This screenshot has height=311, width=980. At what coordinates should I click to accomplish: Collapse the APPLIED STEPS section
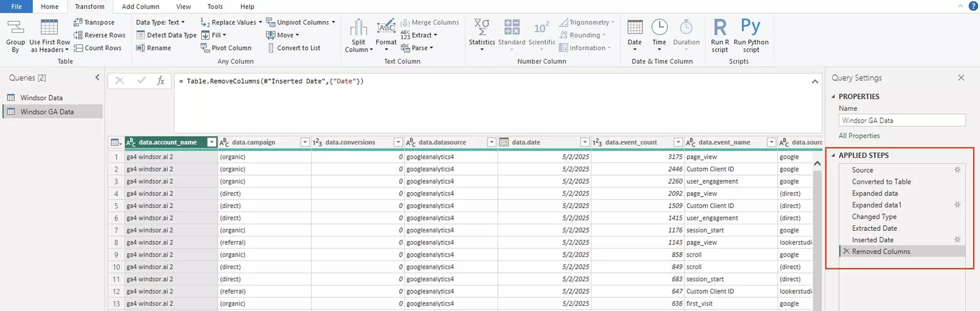pyautogui.click(x=833, y=155)
